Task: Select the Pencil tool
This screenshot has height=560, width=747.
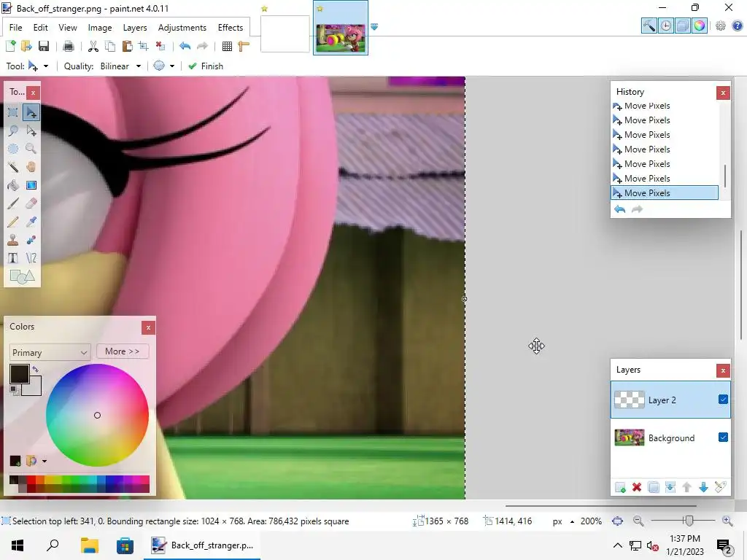Action: pos(13,222)
